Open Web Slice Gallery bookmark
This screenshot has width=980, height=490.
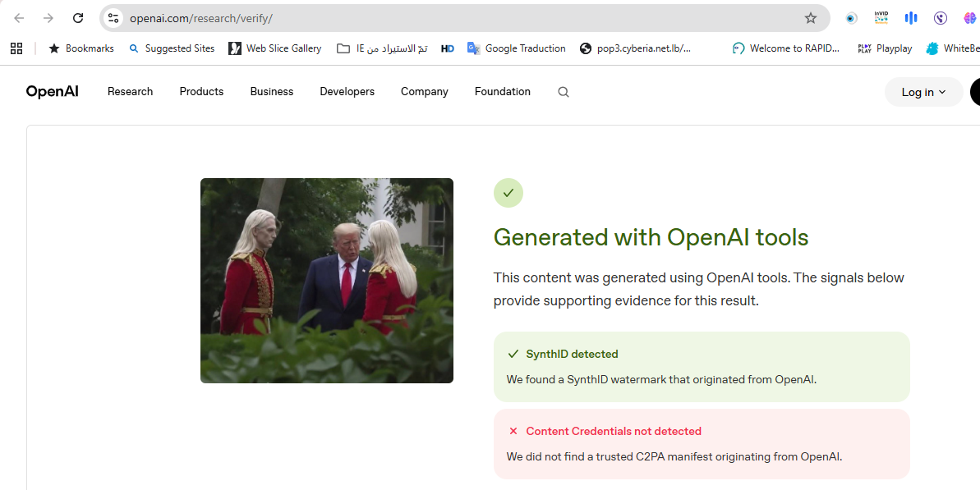[x=275, y=48]
